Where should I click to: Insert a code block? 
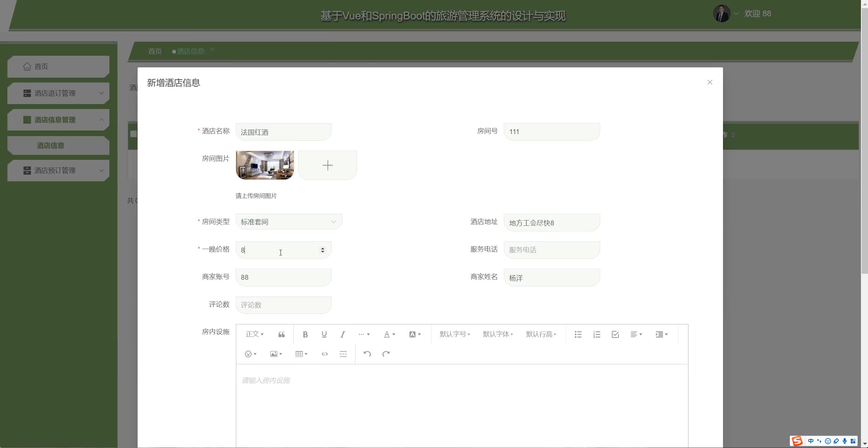coord(325,354)
